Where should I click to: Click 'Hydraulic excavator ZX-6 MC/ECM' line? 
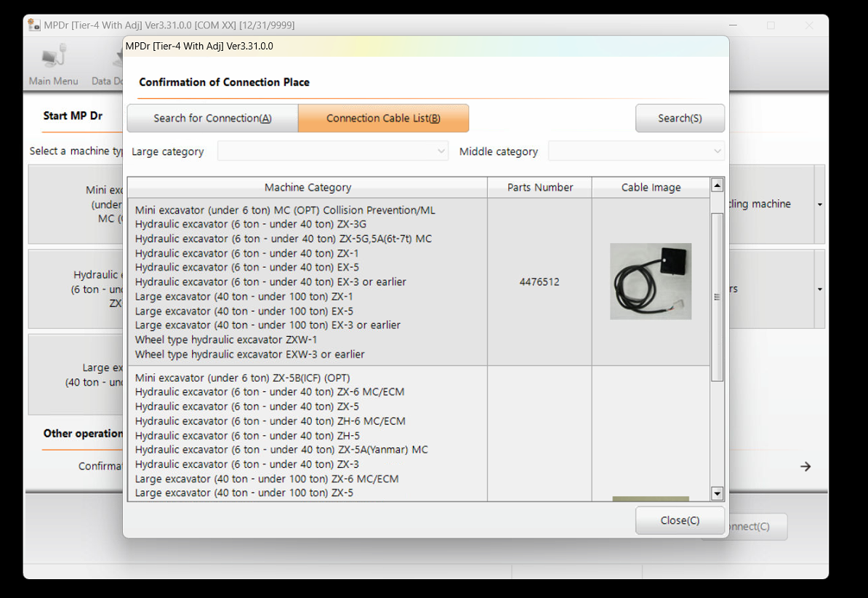[x=270, y=392]
